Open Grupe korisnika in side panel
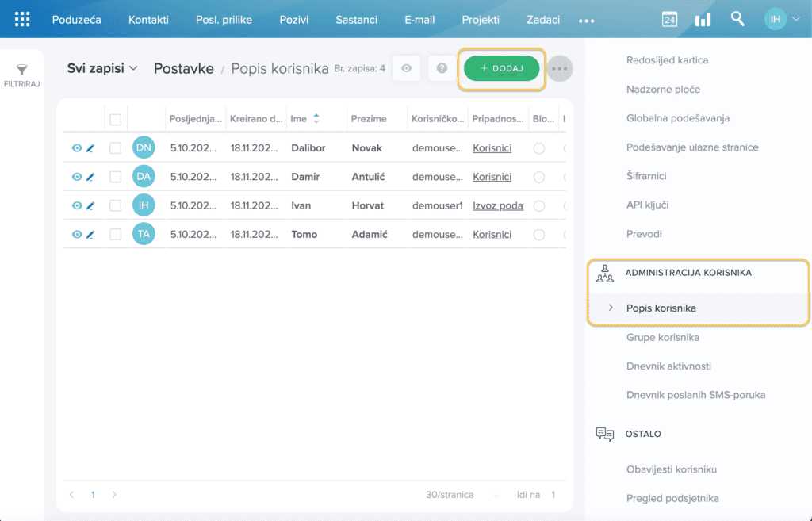The height and width of the screenshot is (521, 812). (662, 337)
